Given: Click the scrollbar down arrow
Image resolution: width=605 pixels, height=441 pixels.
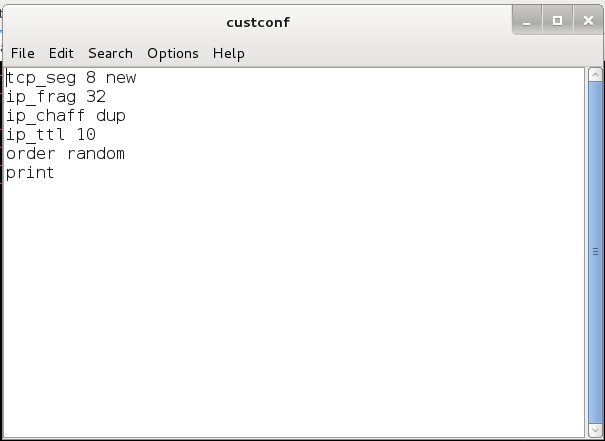Looking at the screenshot, I should 595,430.
